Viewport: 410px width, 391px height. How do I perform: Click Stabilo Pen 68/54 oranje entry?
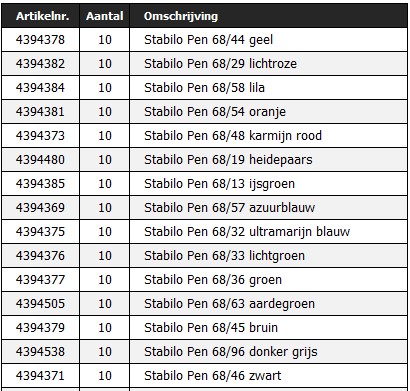[x=215, y=112]
